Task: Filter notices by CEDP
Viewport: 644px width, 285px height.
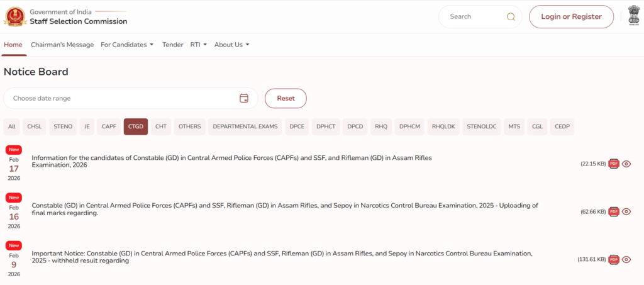Action: (562, 127)
